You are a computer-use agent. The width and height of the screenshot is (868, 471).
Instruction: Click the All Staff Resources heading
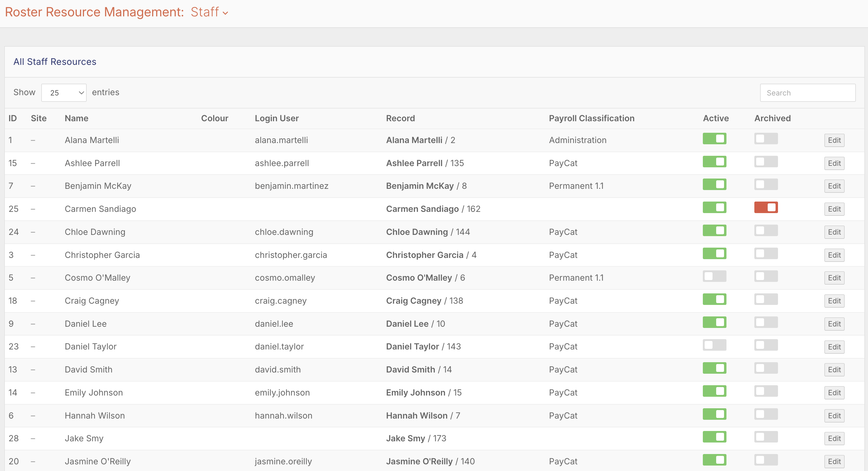click(55, 62)
